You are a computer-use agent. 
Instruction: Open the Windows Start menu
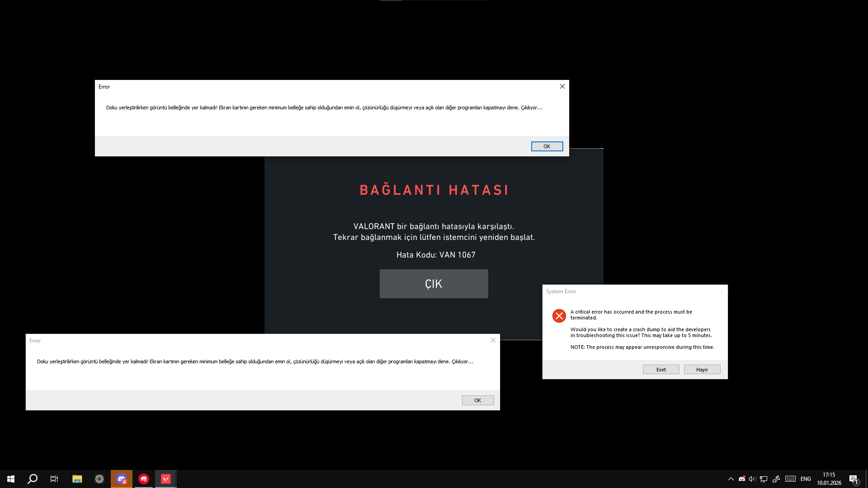pos(11,479)
